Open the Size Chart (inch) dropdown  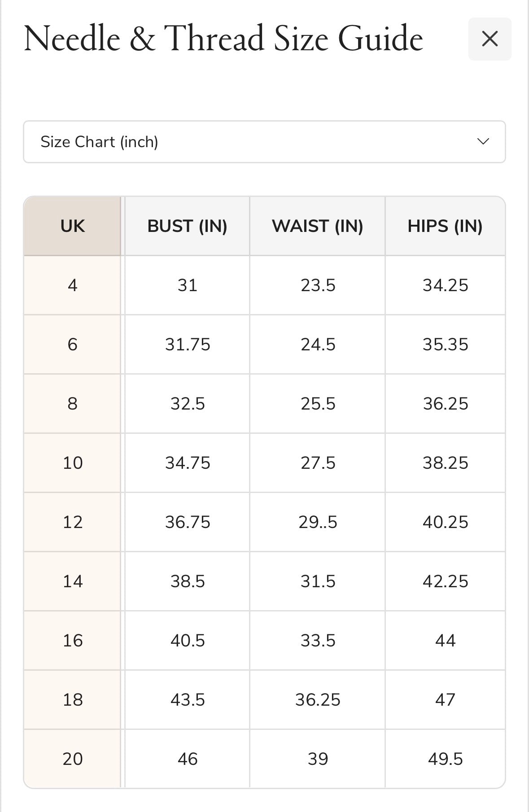264,142
